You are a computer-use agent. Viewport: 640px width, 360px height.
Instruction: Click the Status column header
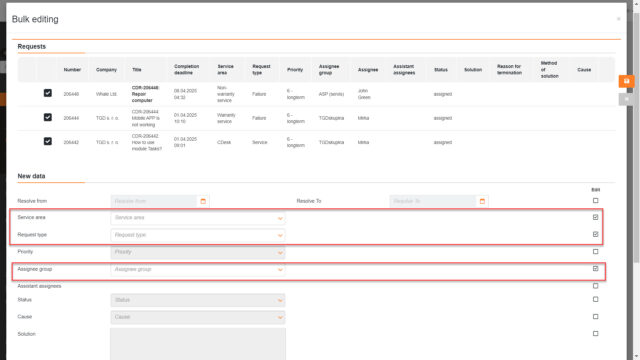[x=441, y=70]
